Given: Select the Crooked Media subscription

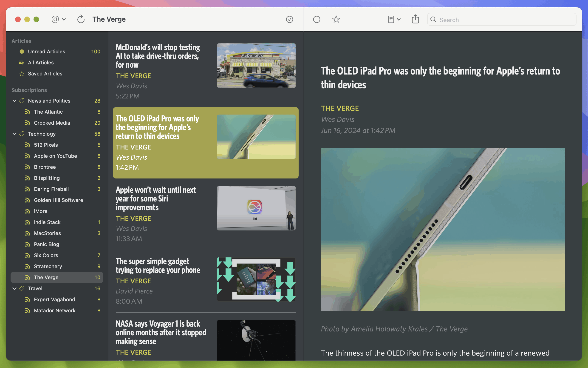Looking at the screenshot, I should 57,123.
